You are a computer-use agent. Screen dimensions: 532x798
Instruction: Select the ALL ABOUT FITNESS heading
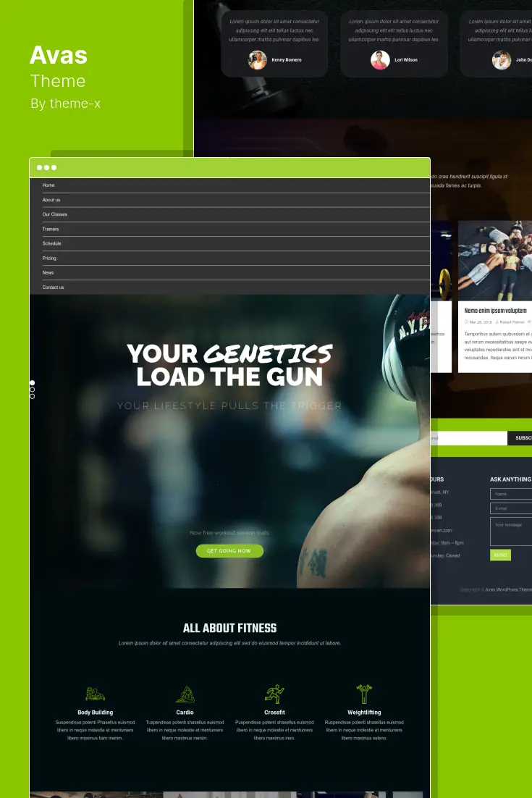point(230,628)
